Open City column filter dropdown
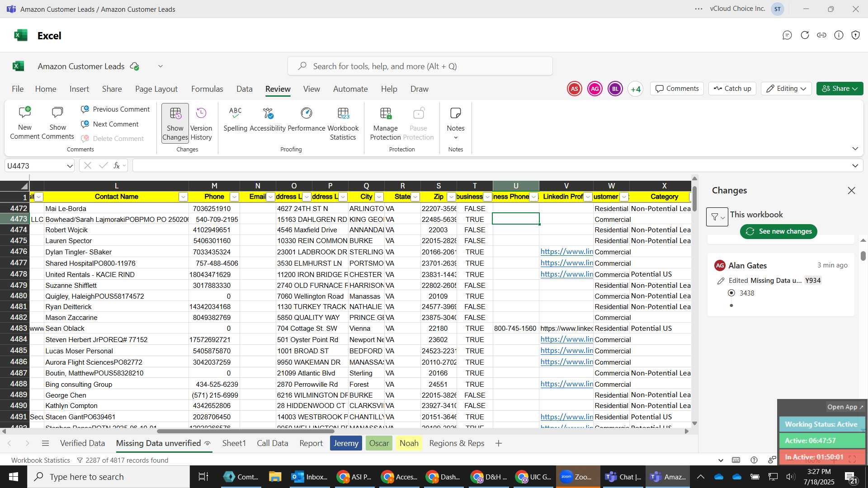Image resolution: width=868 pixels, height=488 pixels. 379,197
